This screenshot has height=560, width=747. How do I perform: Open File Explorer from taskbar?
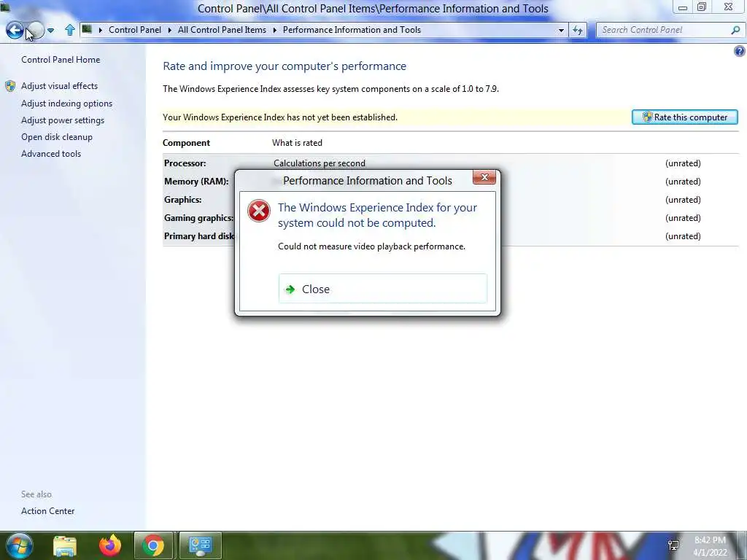tap(65, 545)
